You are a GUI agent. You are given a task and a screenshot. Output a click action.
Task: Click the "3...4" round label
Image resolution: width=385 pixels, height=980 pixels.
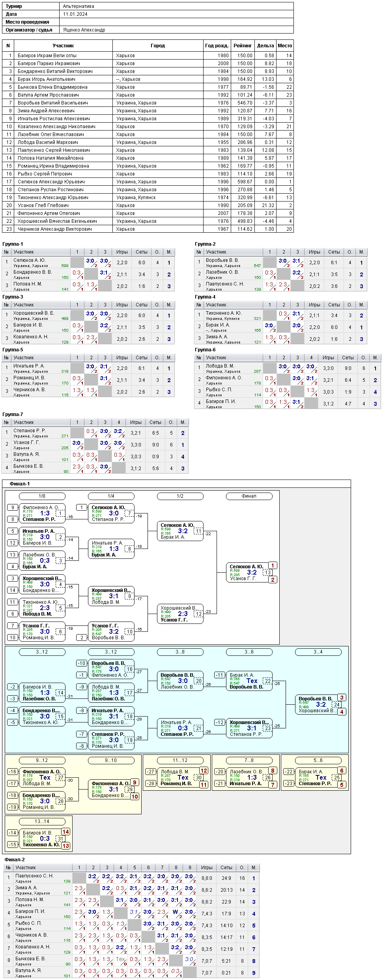pos(318,652)
